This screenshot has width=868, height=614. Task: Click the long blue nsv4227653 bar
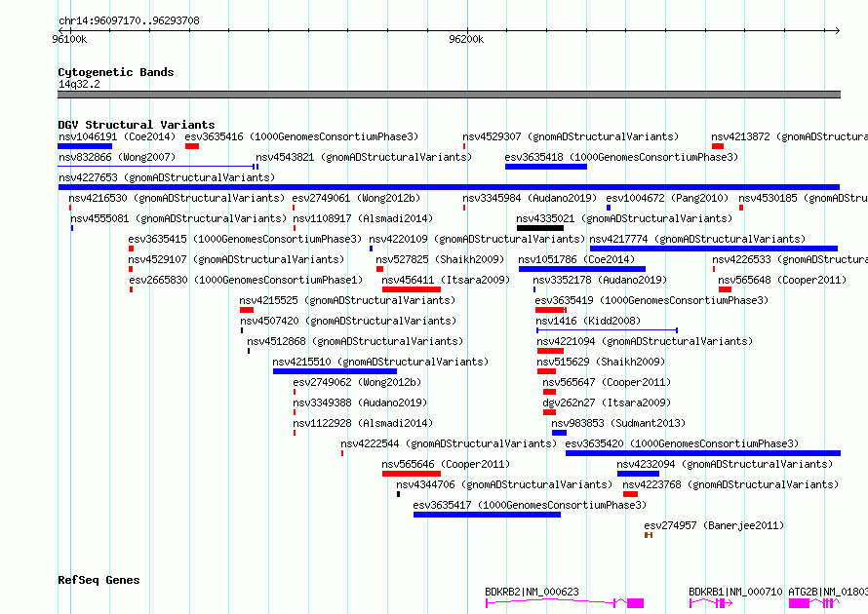click(x=449, y=187)
